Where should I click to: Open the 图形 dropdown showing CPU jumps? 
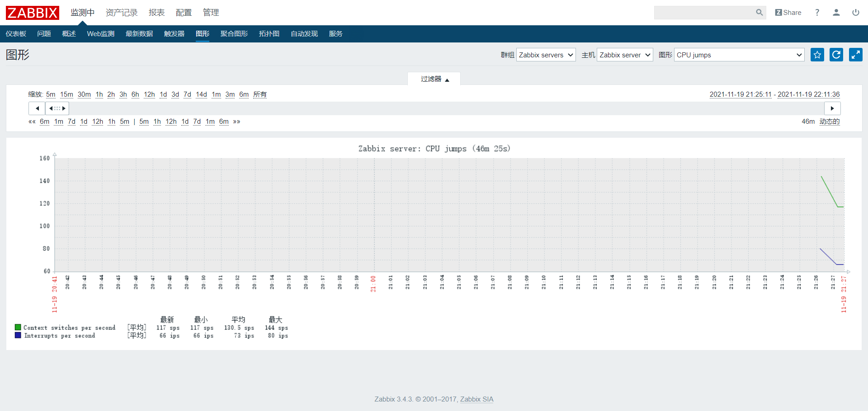(x=739, y=55)
